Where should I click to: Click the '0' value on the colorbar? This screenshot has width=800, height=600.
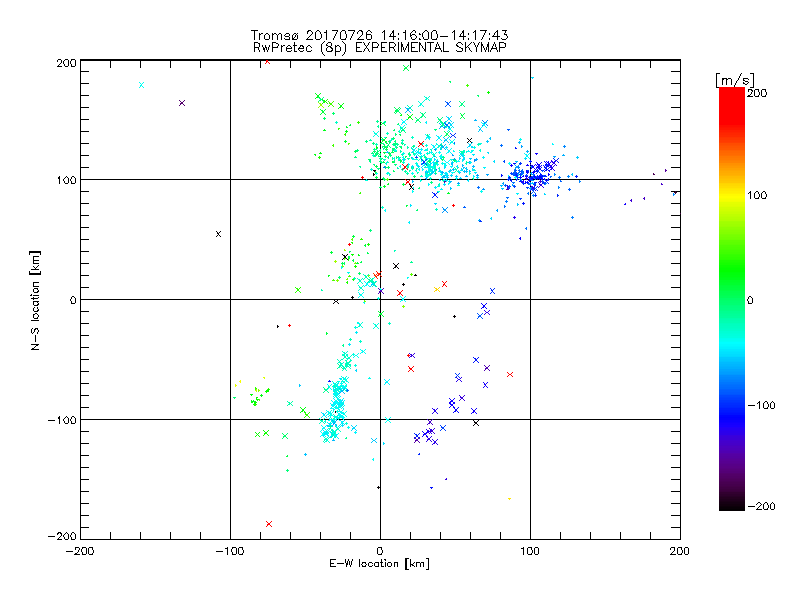click(750, 300)
